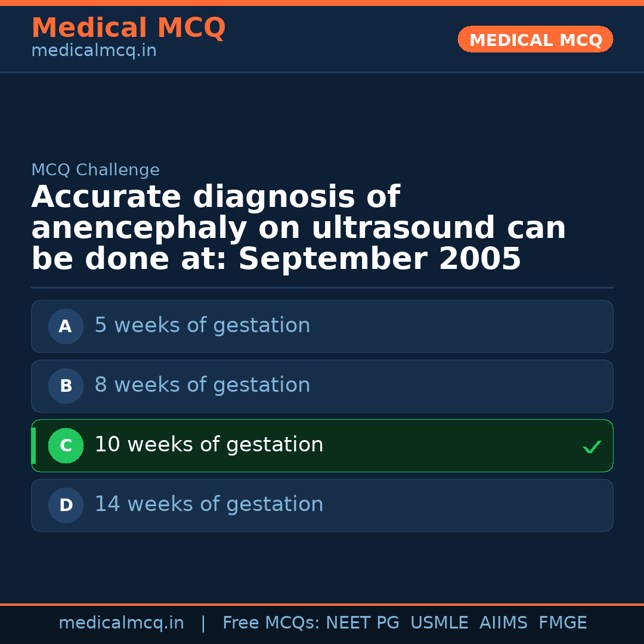Click the orange MEDICAL MCQ badge
Image resolution: width=644 pixels, height=644 pixels.
535,39
